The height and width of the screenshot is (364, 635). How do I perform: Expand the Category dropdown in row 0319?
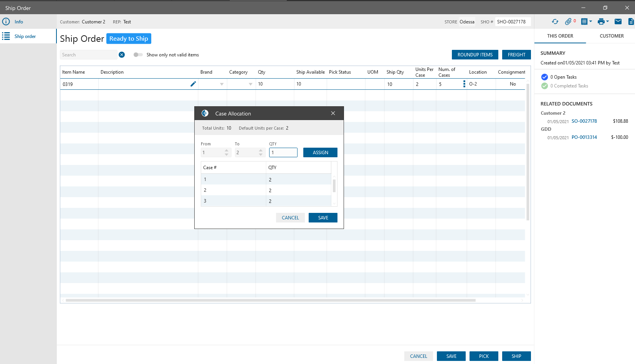[x=251, y=84]
